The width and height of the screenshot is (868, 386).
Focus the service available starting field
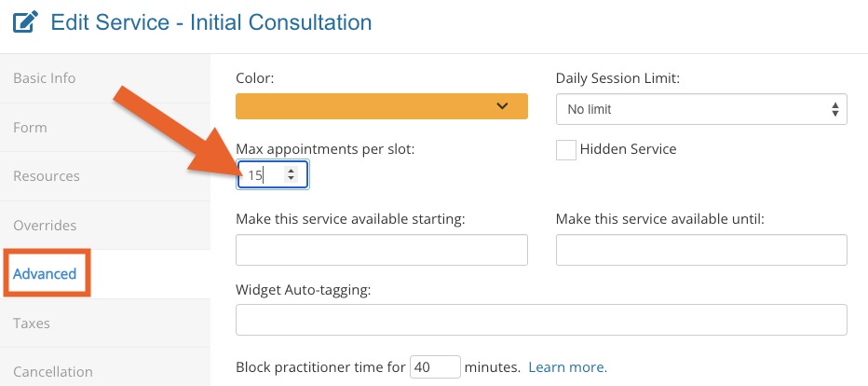382,250
